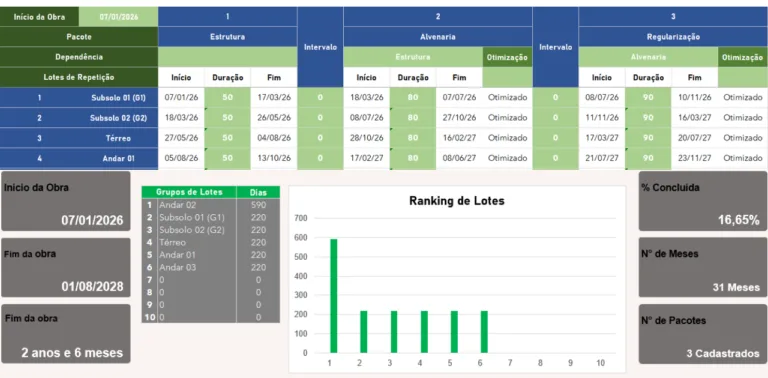This screenshot has width=768, height=378.
Task: Click the chart bar for rank 3
Action: (394, 332)
